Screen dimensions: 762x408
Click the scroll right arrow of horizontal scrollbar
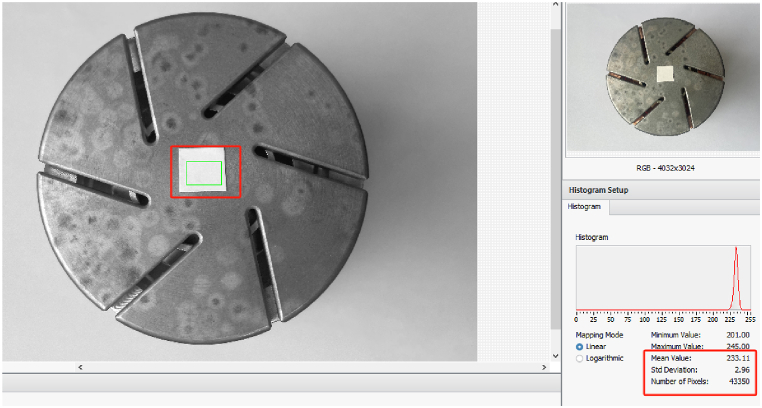(544, 367)
